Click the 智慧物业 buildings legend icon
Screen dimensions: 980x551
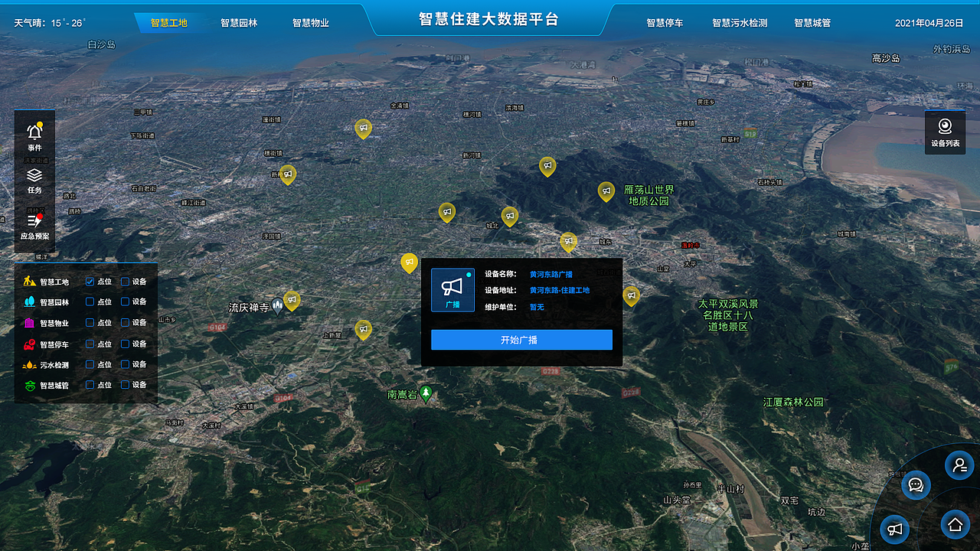click(x=30, y=323)
